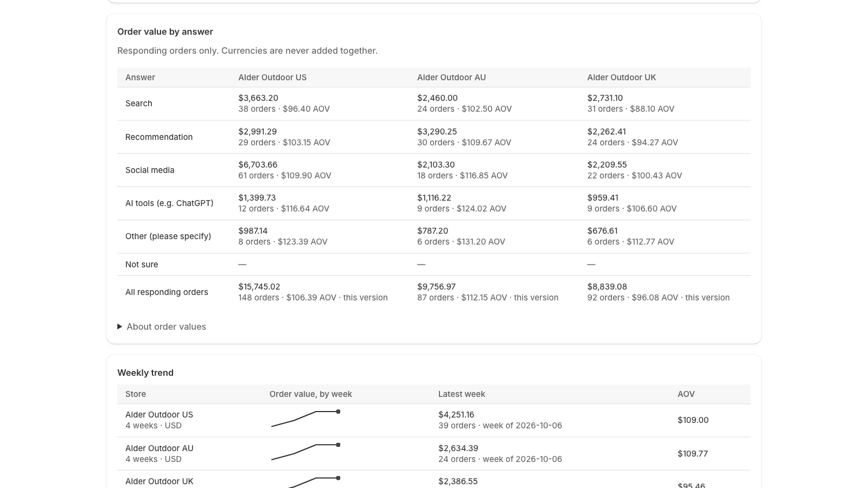Click the 9 orders · $124.02 AOV text

pyautogui.click(x=462, y=209)
